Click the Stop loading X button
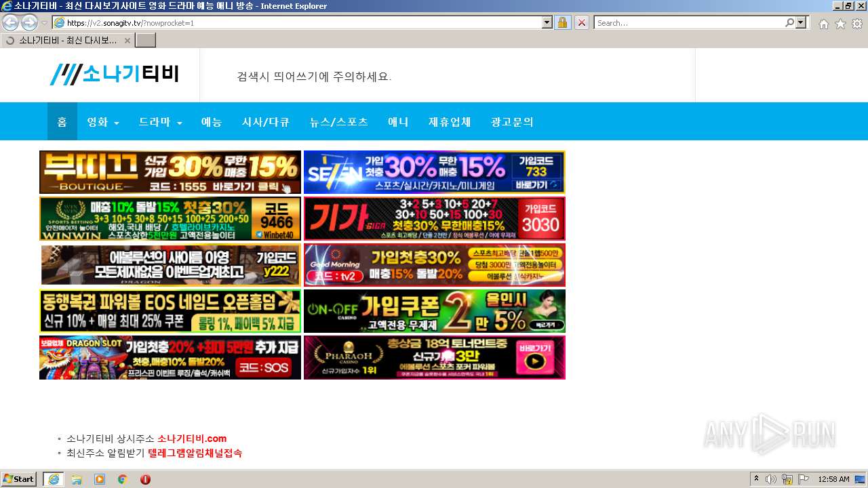Image resolution: width=868 pixels, height=488 pixels. tap(581, 23)
